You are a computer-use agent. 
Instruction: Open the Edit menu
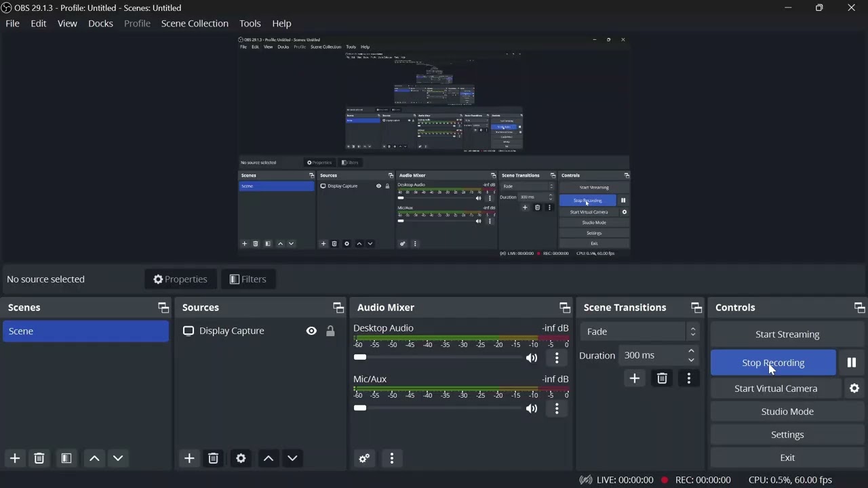point(39,24)
